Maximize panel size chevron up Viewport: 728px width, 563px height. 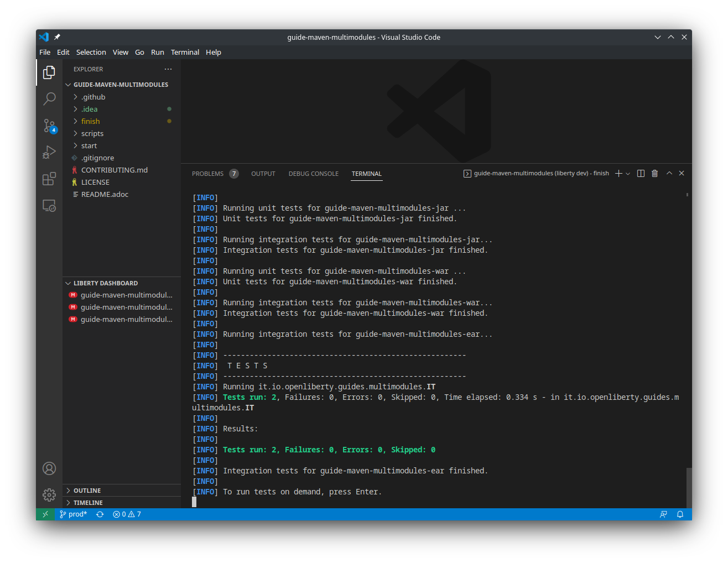click(669, 173)
